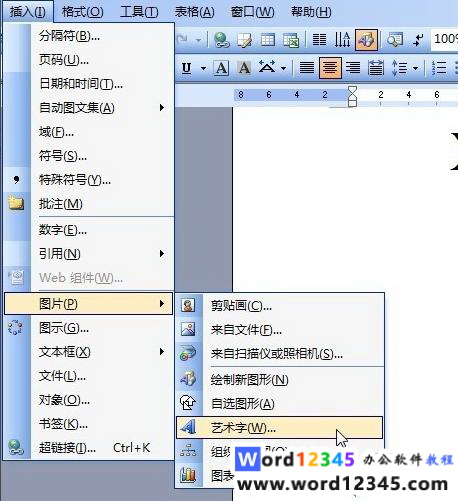Choose 超链接(I)... Ctrl+K menu item
Screen dimensions: 458x501
[89, 448]
